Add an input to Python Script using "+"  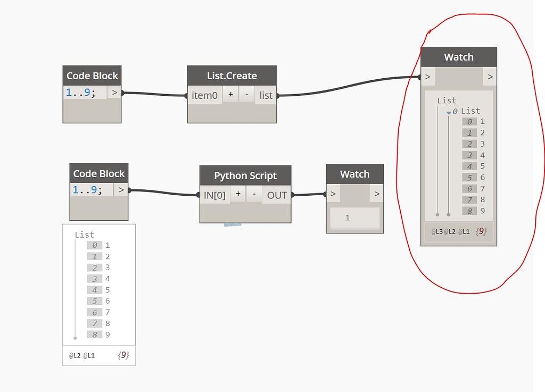[x=238, y=195]
